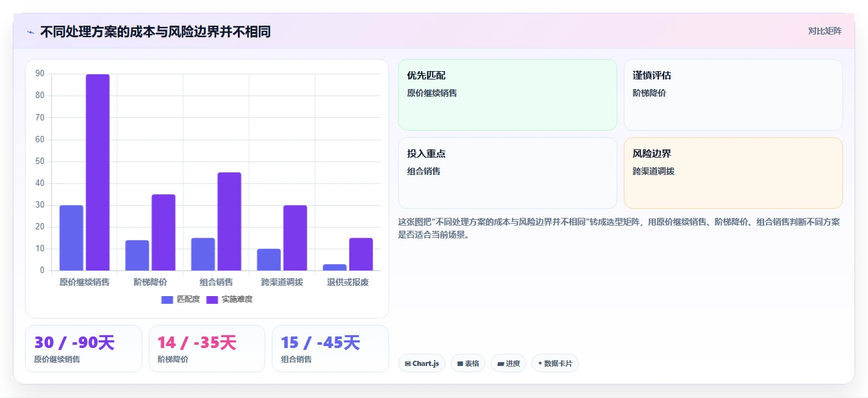Screen dimensions: 868x398
Task: Click the lightning icon beside the title
Action: (30, 31)
